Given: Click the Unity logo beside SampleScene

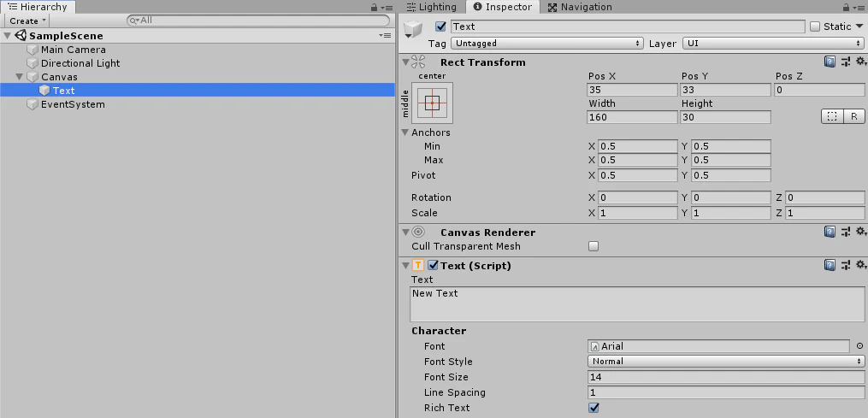Looking at the screenshot, I should point(21,35).
